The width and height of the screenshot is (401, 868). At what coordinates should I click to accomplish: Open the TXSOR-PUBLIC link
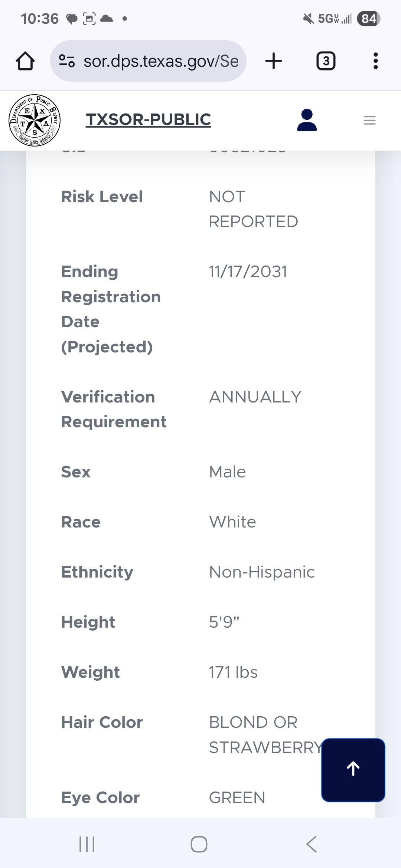149,119
